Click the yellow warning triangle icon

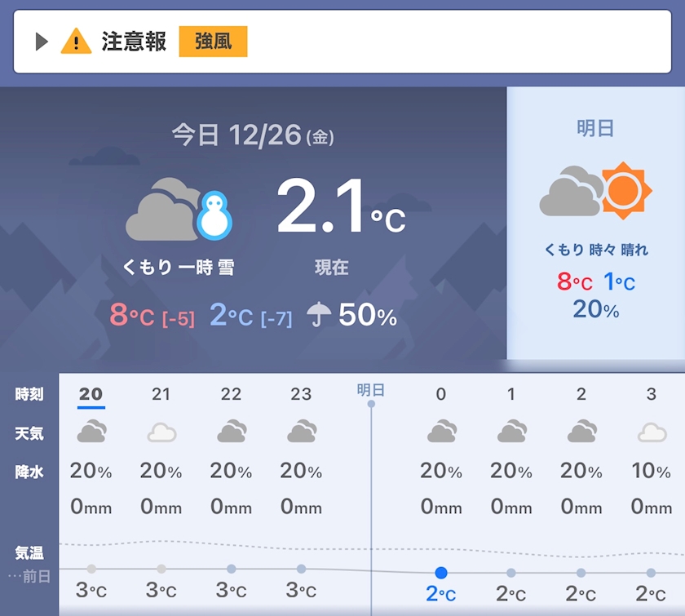pos(76,41)
